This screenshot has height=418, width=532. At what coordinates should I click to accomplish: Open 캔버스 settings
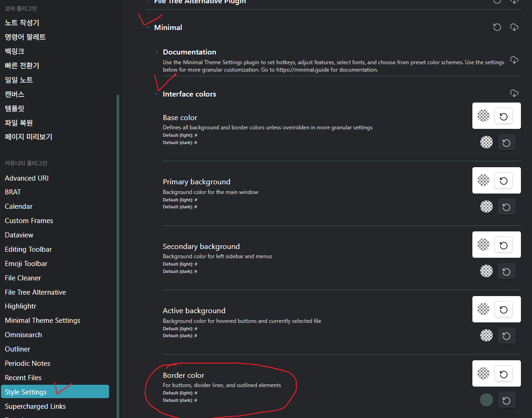pos(15,94)
